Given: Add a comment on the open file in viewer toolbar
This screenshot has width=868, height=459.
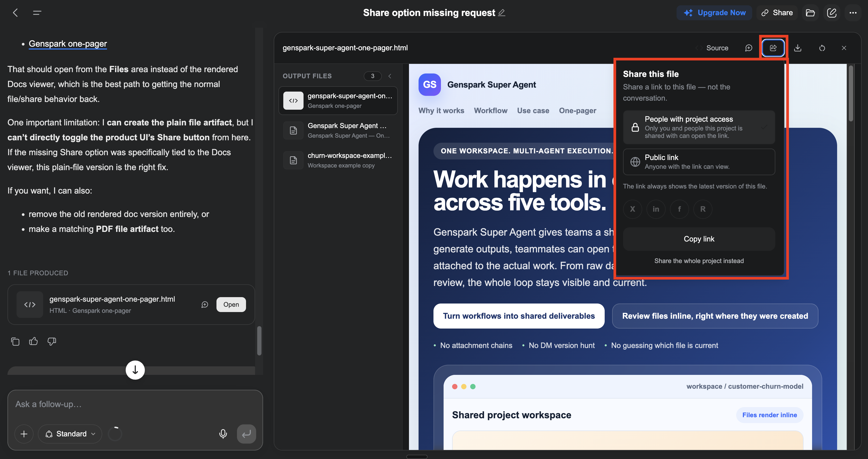Looking at the screenshot, I should [x=749, y=48].
